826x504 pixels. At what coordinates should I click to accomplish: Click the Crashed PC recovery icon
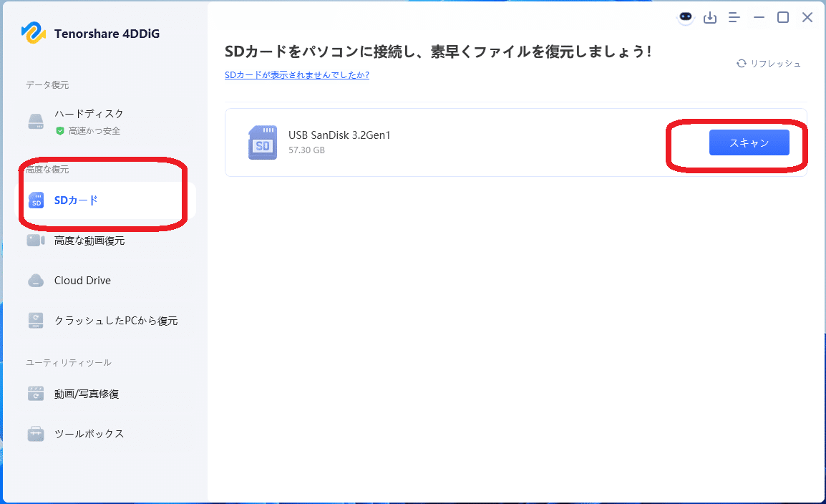click(x=35, y=320)
